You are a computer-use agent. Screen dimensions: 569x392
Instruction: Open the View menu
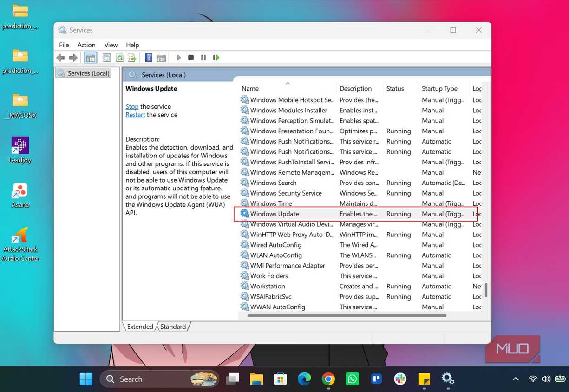click(x=111, y=45)
